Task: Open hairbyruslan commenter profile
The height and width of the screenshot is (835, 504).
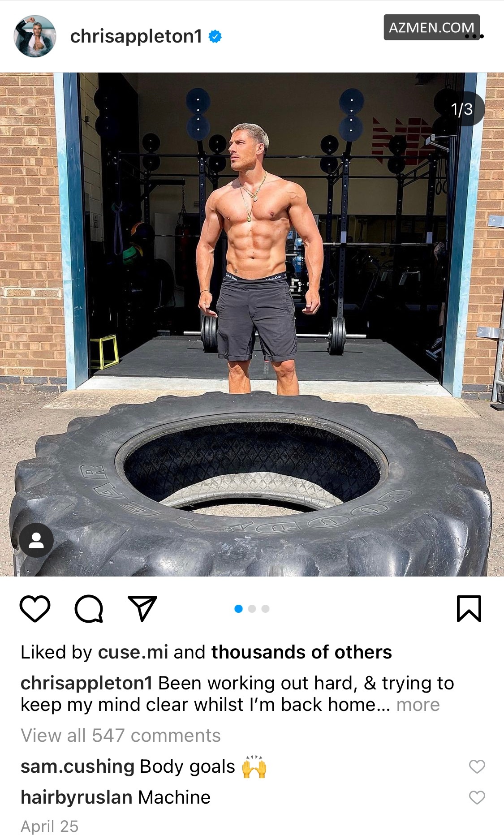Action: (77, 797)
